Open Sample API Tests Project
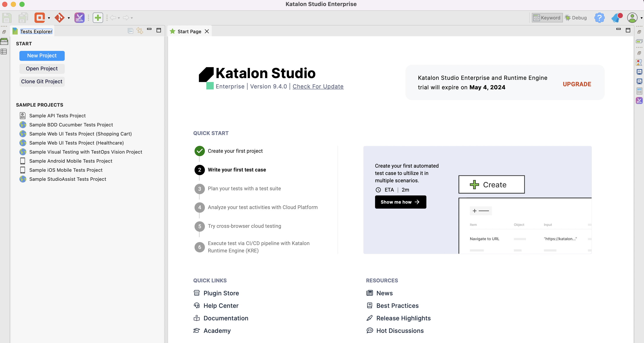Screen dimensions: 644x343 53,116
